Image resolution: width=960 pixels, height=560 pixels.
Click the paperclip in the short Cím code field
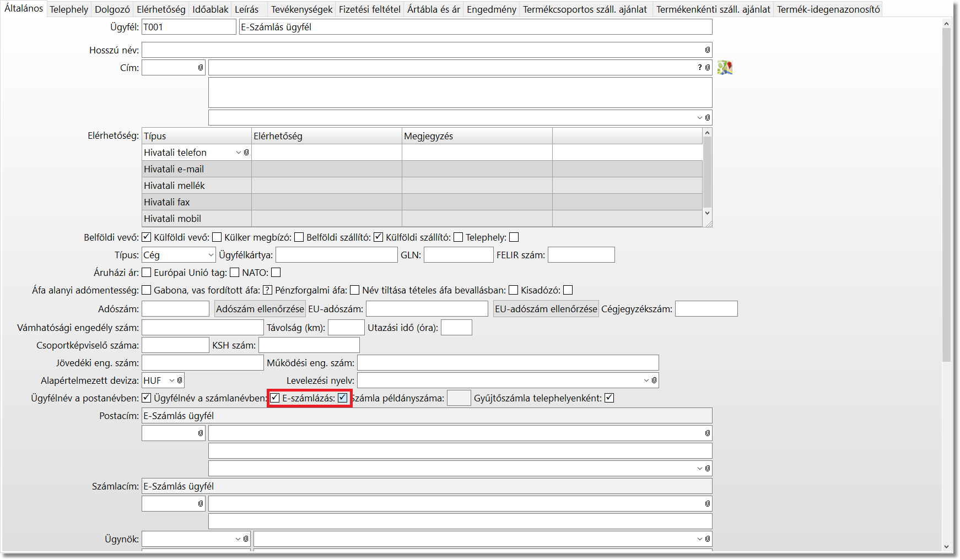point(201,68)
